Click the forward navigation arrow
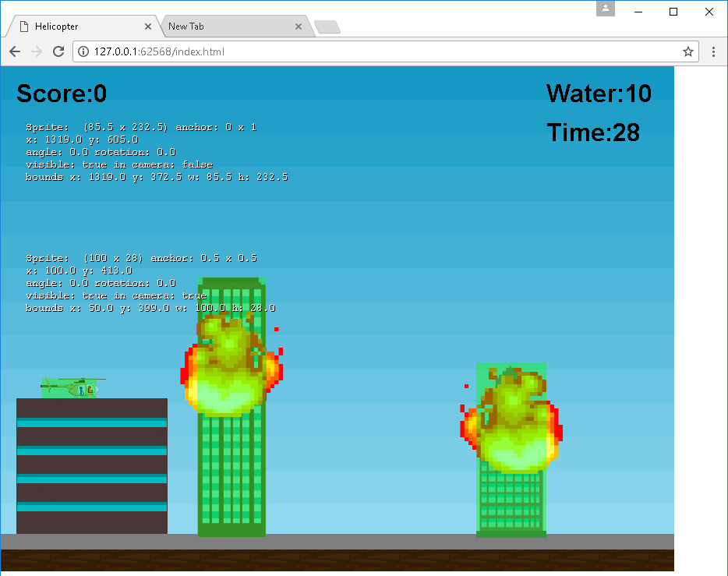 (x=36, y=51)
